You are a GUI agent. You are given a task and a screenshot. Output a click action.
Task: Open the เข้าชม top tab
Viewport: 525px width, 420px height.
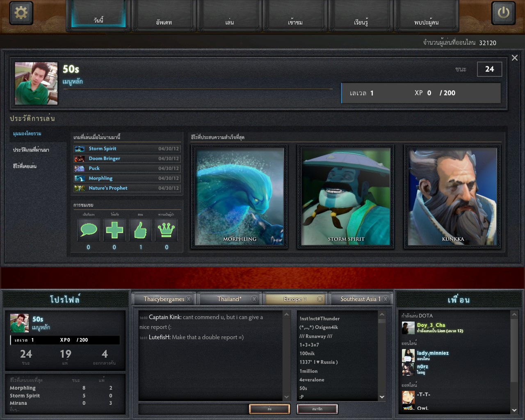pos(295,15)
